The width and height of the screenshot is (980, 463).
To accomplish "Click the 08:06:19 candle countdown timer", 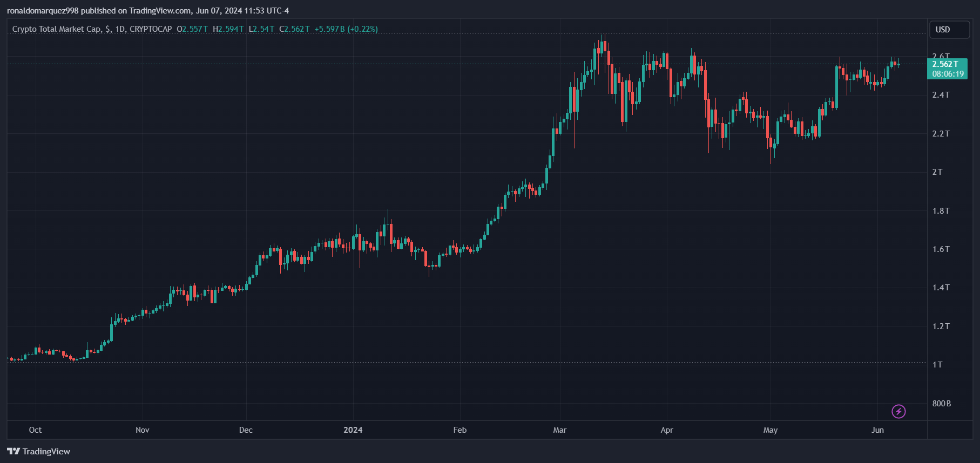I will coord(948,74).
